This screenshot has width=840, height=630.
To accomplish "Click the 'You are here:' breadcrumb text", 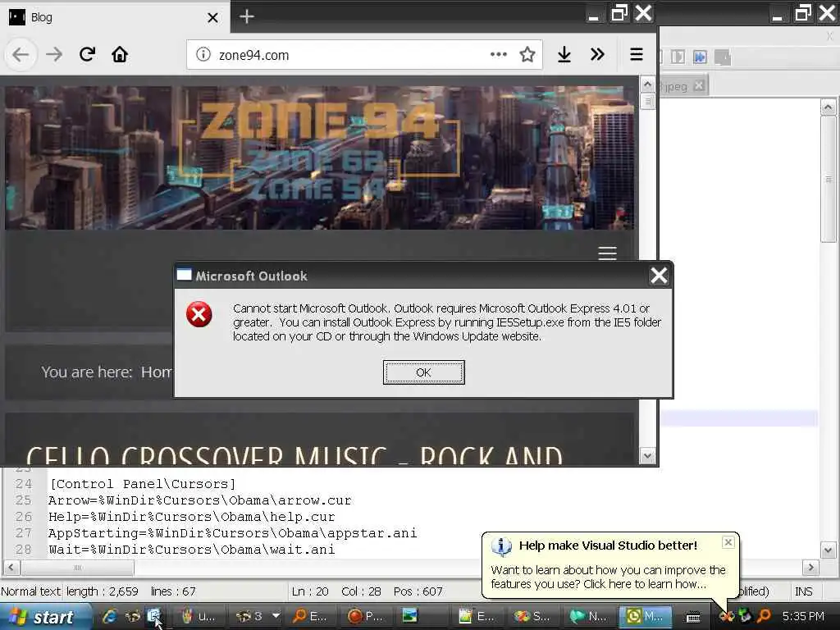I will 87,372.
